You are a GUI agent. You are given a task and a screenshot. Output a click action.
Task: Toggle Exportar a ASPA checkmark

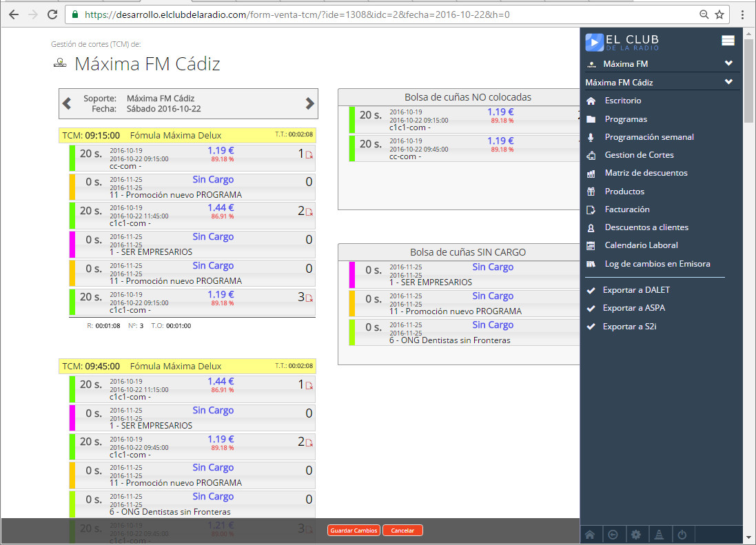click(x=591, y=309)
